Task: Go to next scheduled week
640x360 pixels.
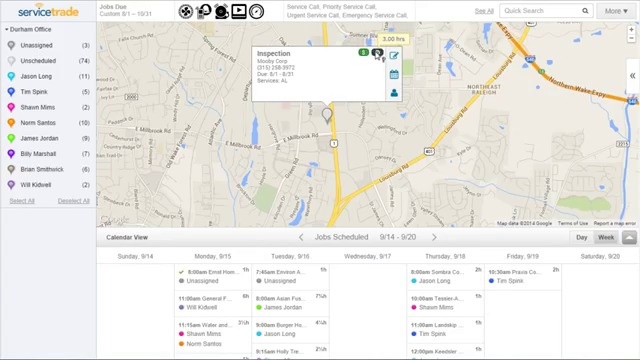Action: (434, 237)
